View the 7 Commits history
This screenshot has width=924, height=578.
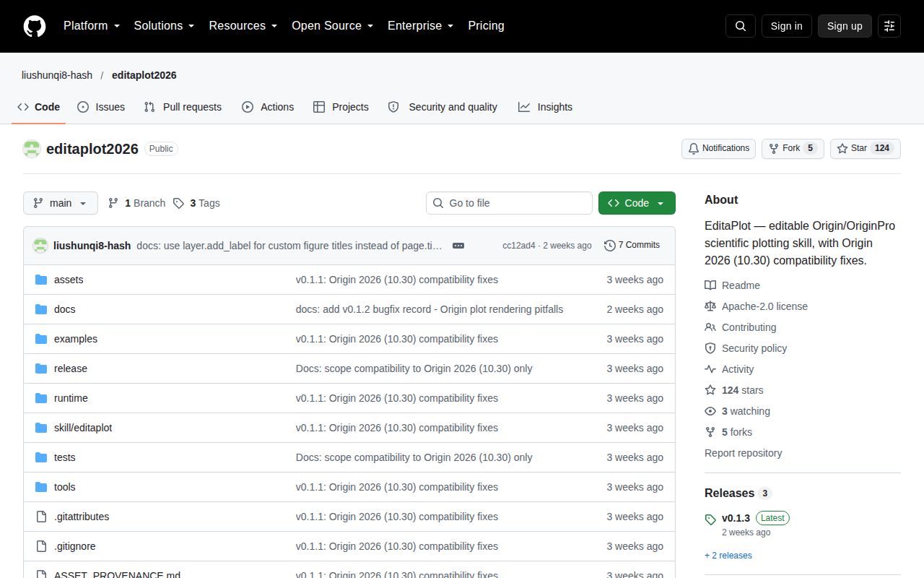(x=632, y=246)
